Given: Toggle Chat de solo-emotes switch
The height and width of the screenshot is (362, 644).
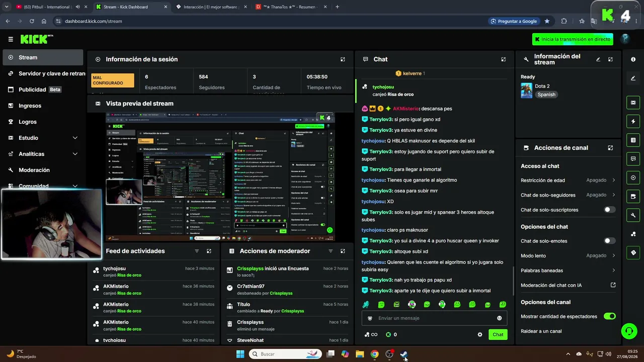Looking at the screenshot, I should [609, 241].
